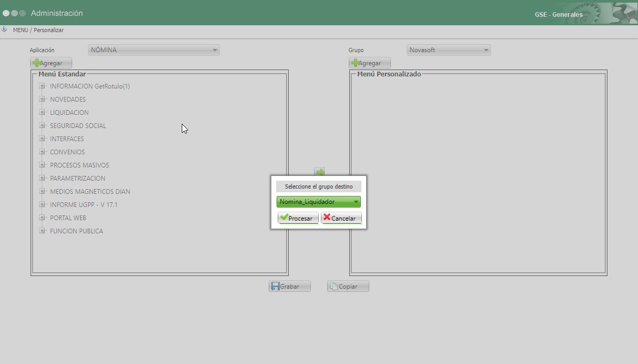Open the Grupo Novasoft dropdown

point(449,50)
